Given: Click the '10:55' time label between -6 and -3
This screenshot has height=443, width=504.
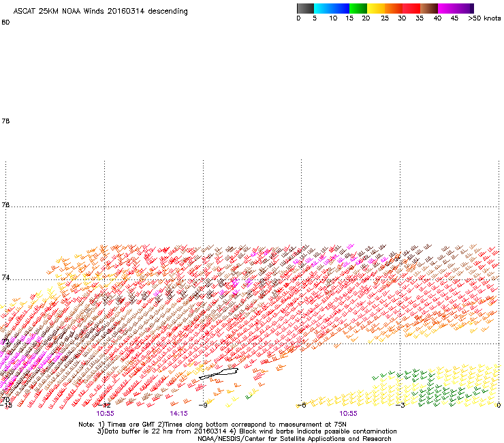Looking at the screenshot, I should tap(348, 414).
